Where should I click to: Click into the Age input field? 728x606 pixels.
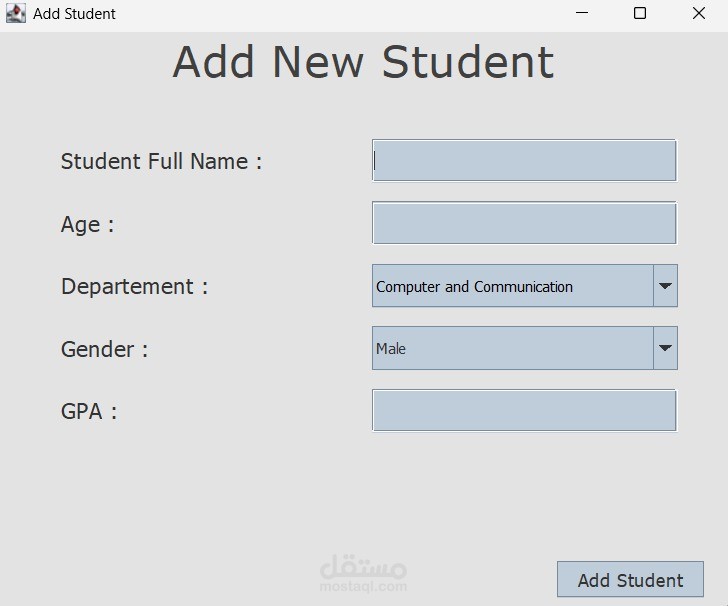tap(524, 223)
